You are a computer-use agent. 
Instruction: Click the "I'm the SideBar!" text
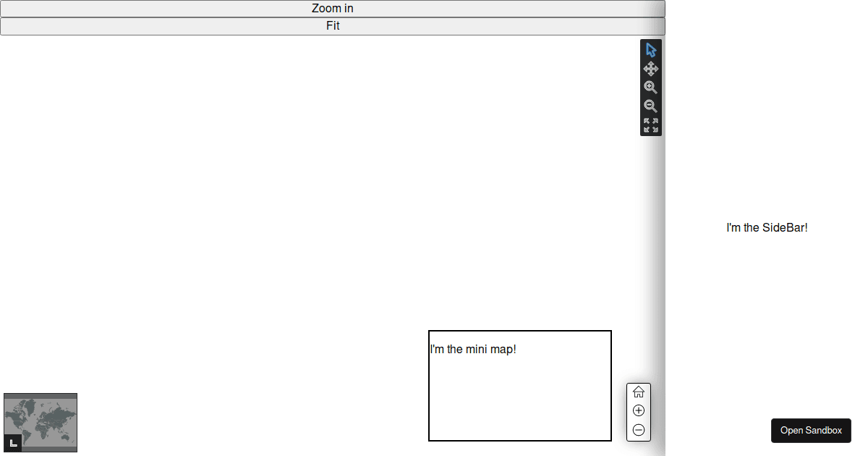tap(767, 227)
